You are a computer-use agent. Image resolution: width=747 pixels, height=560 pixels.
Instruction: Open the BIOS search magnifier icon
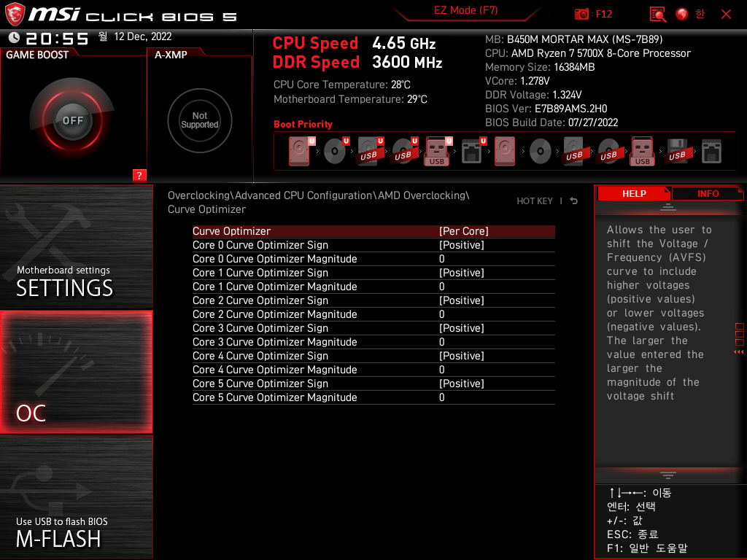click(x=658, y=14)
